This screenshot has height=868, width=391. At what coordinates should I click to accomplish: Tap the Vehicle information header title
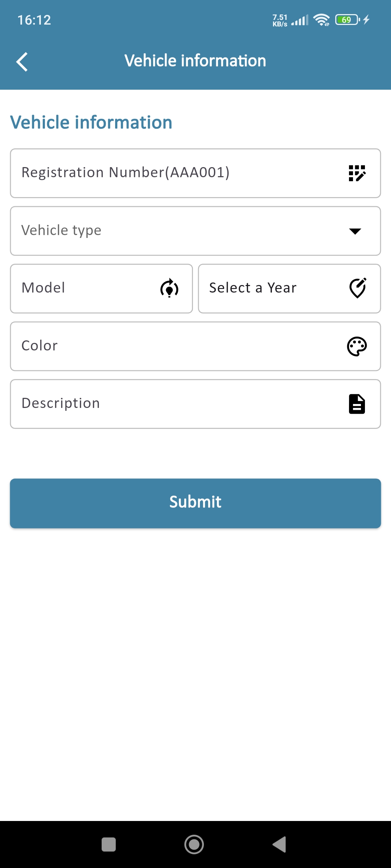click(x=195, y=61)
